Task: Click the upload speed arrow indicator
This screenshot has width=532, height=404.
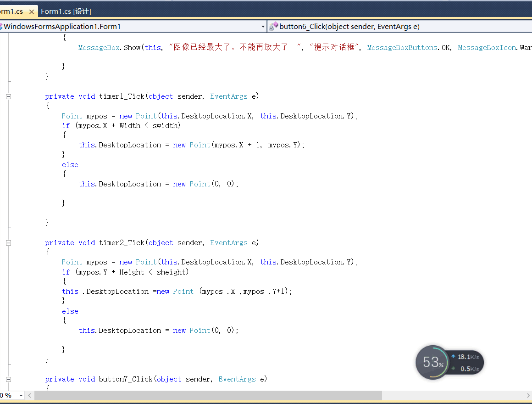Action: click(454, 357)
